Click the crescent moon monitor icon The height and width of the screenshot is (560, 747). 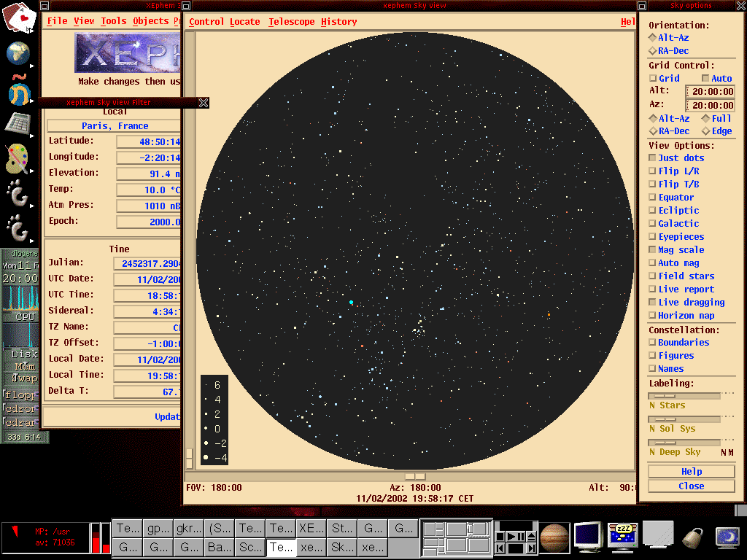coord(727,537)
